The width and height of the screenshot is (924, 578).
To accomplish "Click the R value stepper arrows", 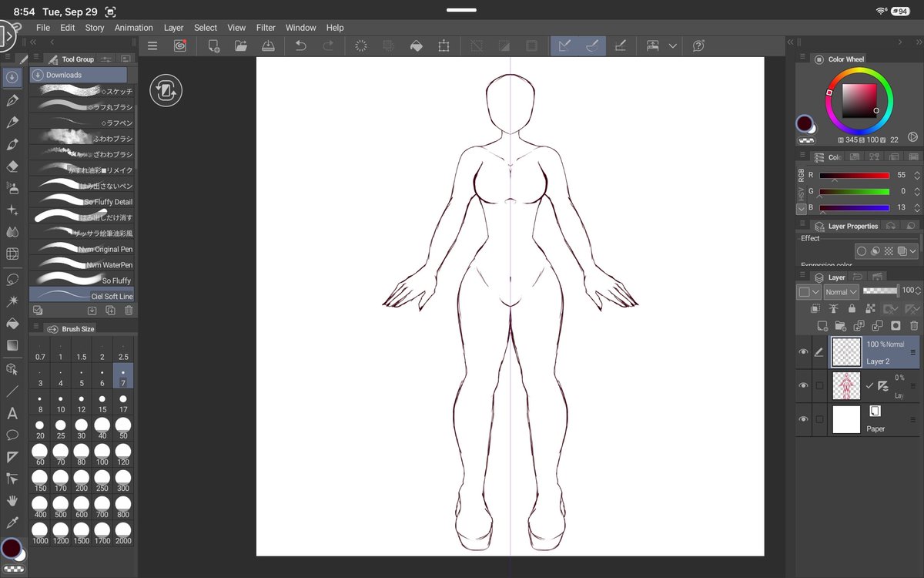I will point(917,176).
